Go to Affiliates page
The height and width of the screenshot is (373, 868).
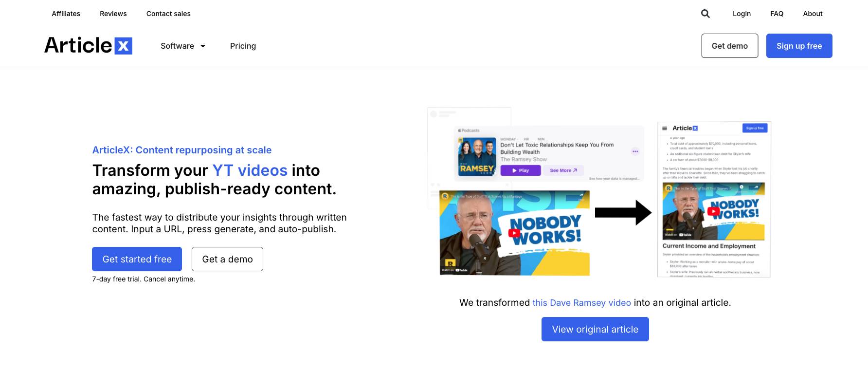66,14
